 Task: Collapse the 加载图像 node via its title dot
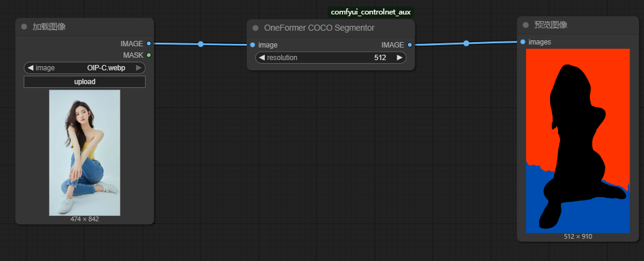point(24,27)
